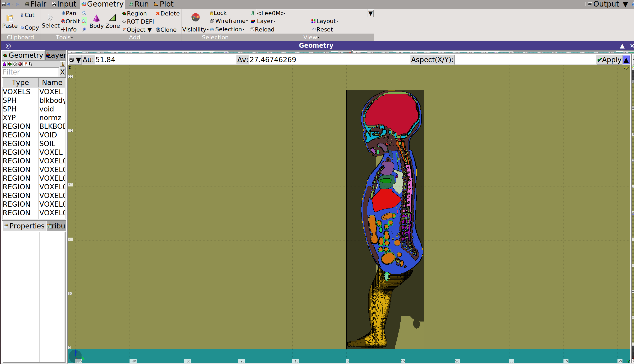Open the Object dropdown menu

tap(137, 30)
